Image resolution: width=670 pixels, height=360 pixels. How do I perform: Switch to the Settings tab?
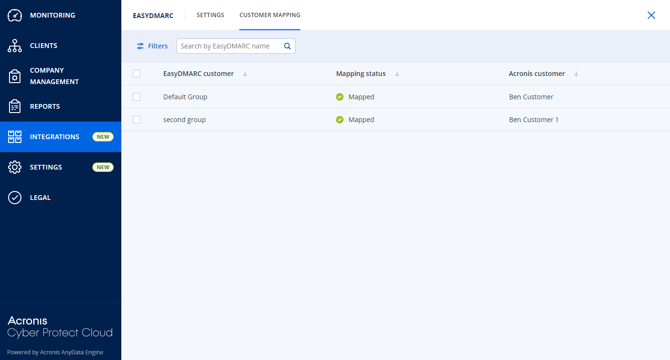tap(210, 15)
